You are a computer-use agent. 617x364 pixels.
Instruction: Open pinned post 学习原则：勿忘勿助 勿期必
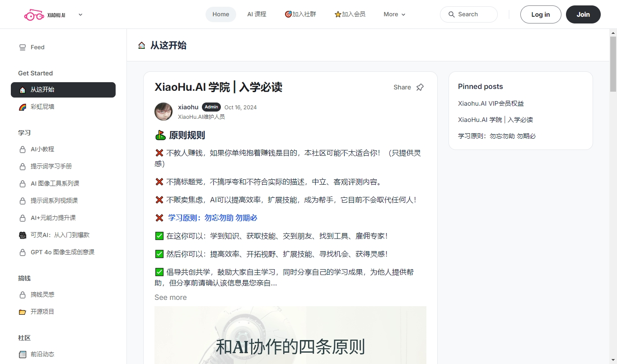pyautogui.click(x=497, y=136)
